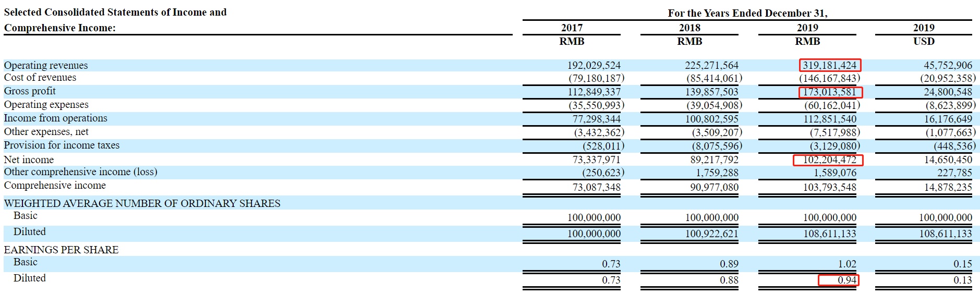Select 2019 other expenses value (7,517,988)
The height and width of the screenshot is (294, 980).
835,133
